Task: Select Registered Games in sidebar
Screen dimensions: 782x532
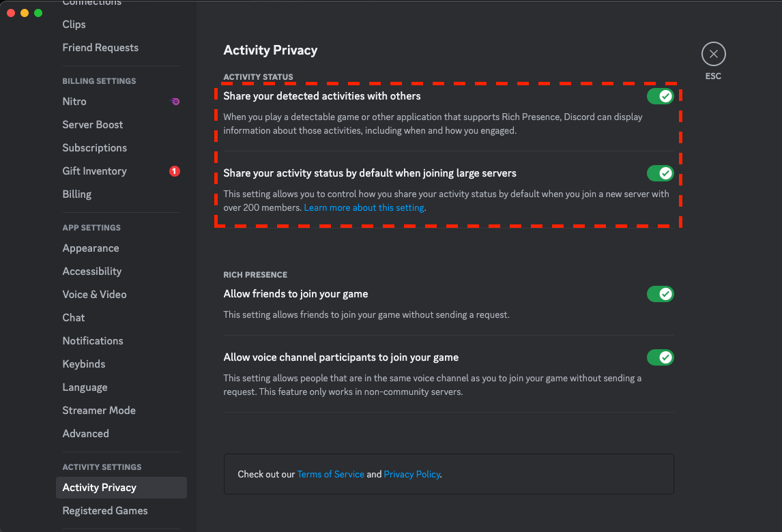Action: pyautogui.click(x=105, y=511)
